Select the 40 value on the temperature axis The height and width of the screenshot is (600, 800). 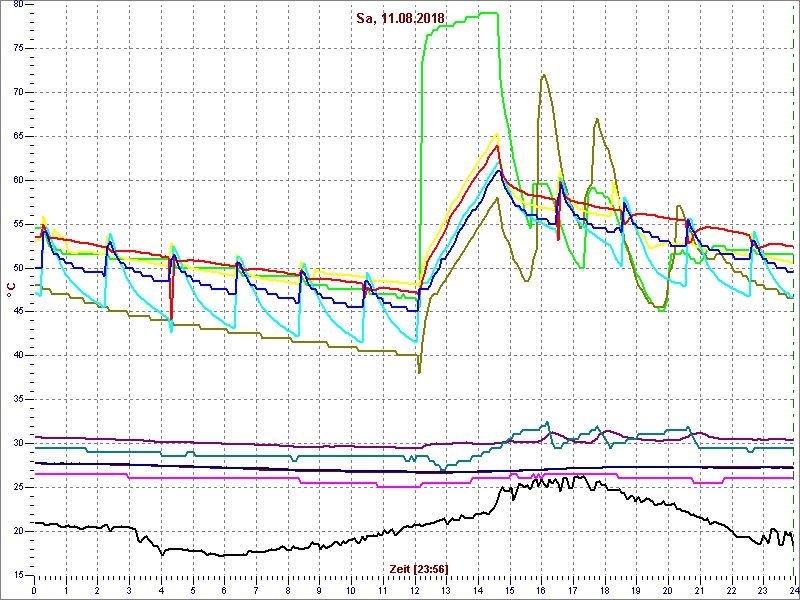(20, 356)
